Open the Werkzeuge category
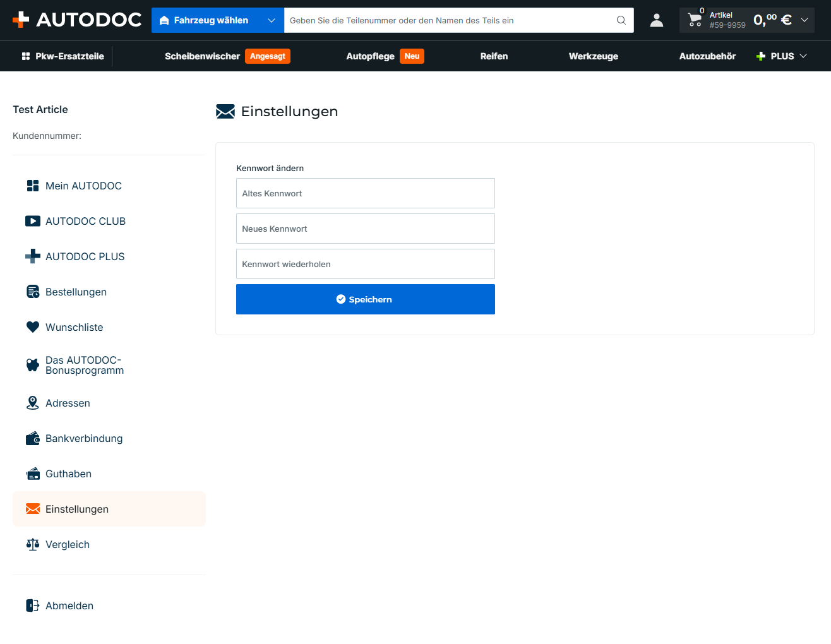Viewport: 831px width, 644px height. [594, 56]
